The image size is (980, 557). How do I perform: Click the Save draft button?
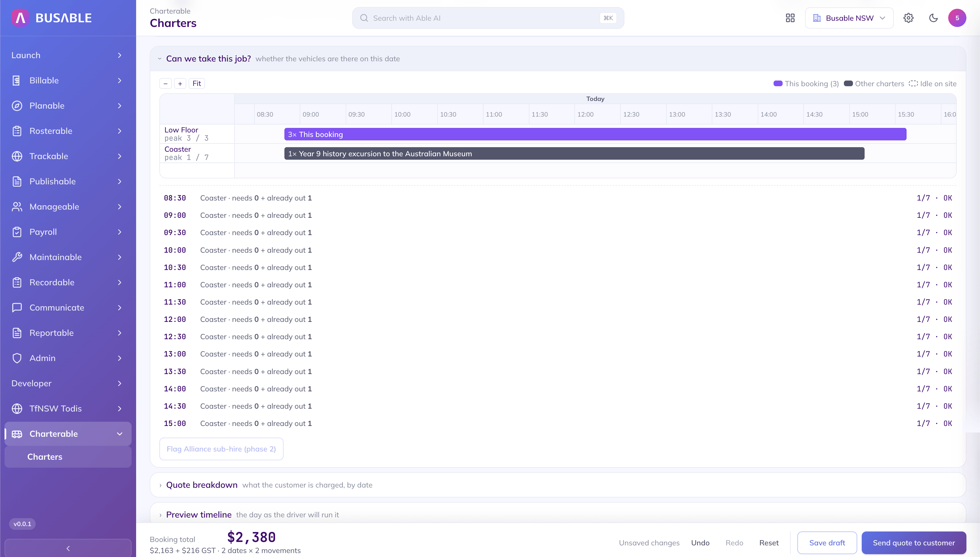pyautogui.click(x=827, y=543)
